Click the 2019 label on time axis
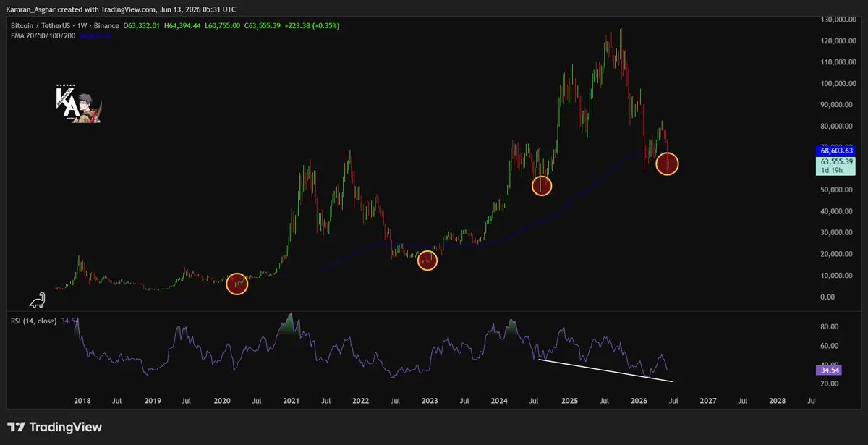 [x=152, y=400]
